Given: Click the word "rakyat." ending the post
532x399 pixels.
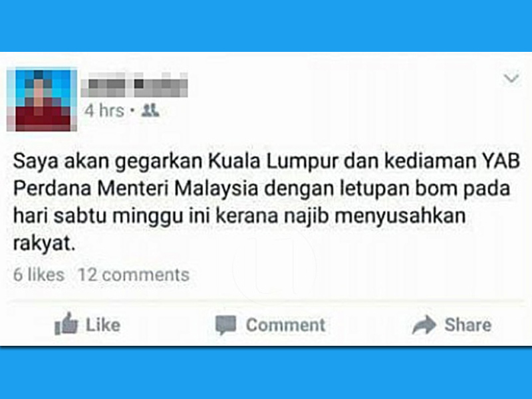Looking at the screenshot, I should [44, 243].
